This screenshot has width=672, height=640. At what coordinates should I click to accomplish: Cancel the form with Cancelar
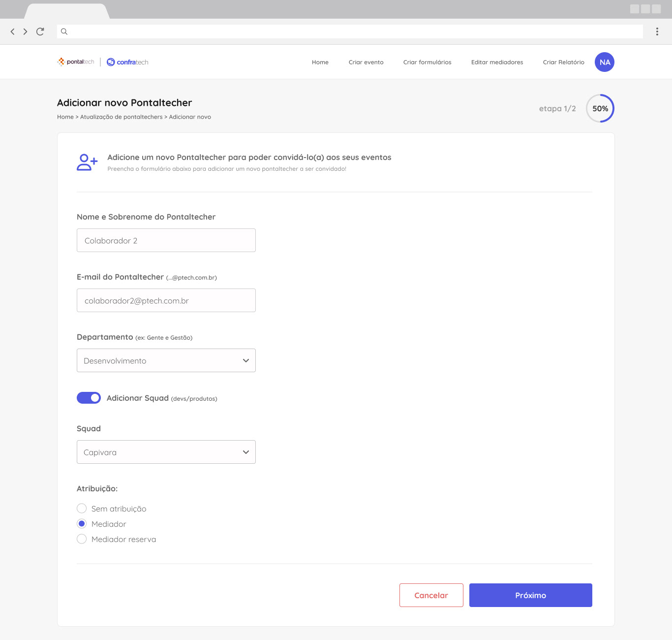pos(431,595)
